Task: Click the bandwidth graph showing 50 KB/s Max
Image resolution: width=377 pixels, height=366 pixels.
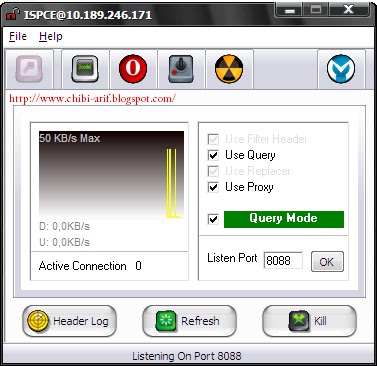Action: coord(111,175)
